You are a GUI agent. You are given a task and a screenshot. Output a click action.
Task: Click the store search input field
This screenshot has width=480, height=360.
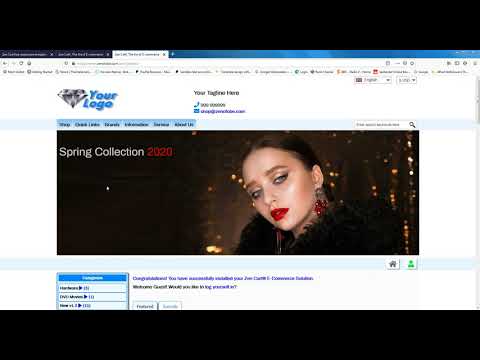coord(381,124)
